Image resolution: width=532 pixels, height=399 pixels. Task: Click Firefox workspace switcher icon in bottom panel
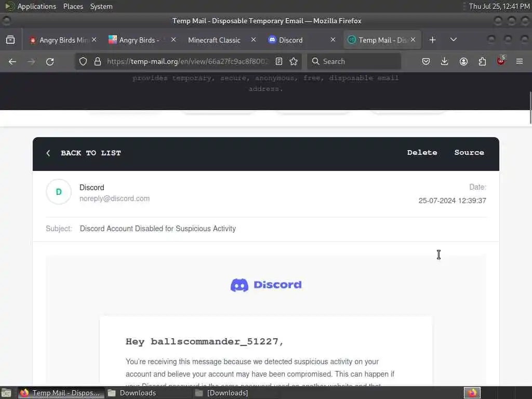click(472, 393)
